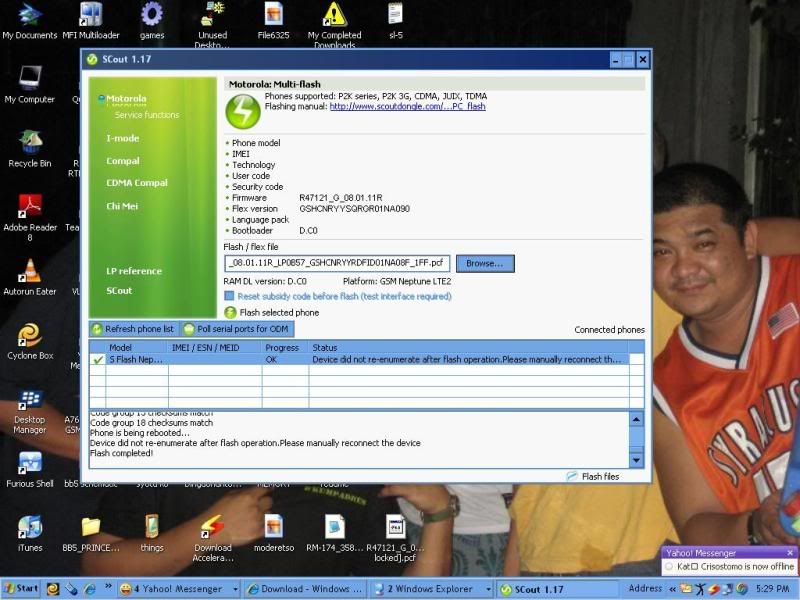This screenshot has height=600, width=800.
Task: Click Poll serial ports for ODM
Action: point(237,329)
